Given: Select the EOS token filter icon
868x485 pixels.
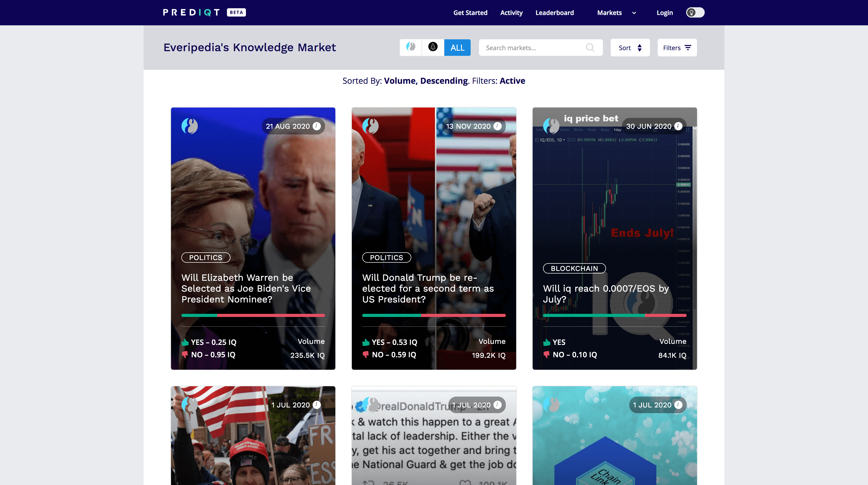Looking at the screenshot, I should (433, 47).
